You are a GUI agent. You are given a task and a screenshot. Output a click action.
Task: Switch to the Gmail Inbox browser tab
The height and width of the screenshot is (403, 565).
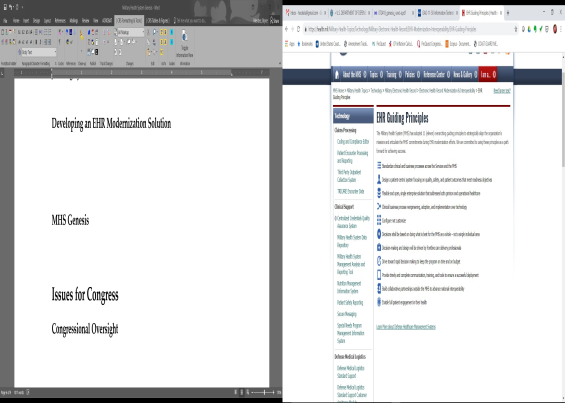pyautogui.click(x=305, y=13)
